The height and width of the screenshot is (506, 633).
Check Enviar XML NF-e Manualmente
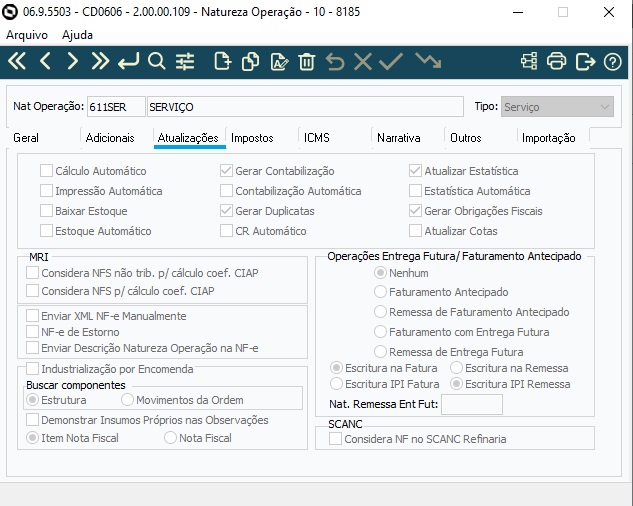(x=32, y=316)
